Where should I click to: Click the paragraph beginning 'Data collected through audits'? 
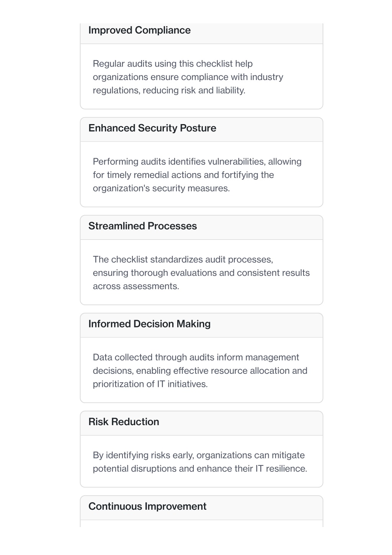(200, 371)
